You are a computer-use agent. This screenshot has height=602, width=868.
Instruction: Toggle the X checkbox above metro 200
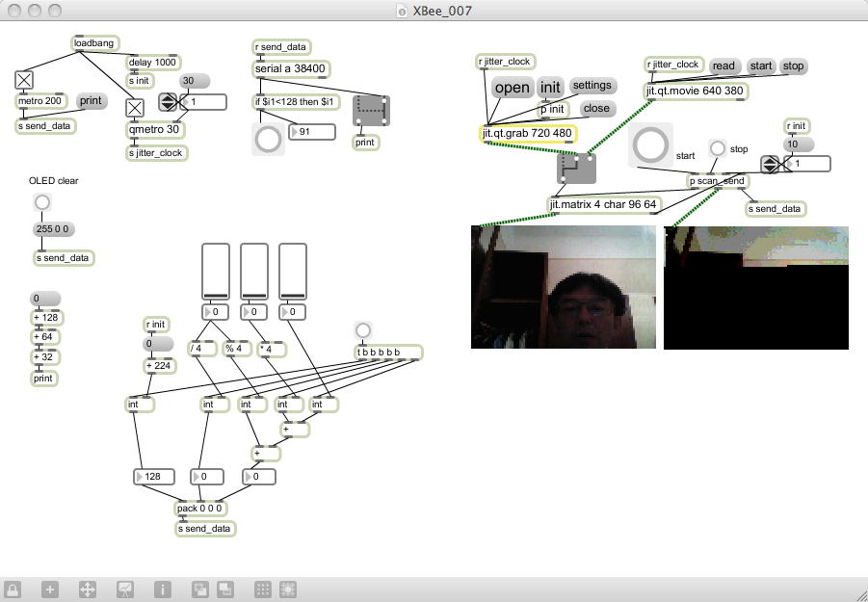coord(24,80)
